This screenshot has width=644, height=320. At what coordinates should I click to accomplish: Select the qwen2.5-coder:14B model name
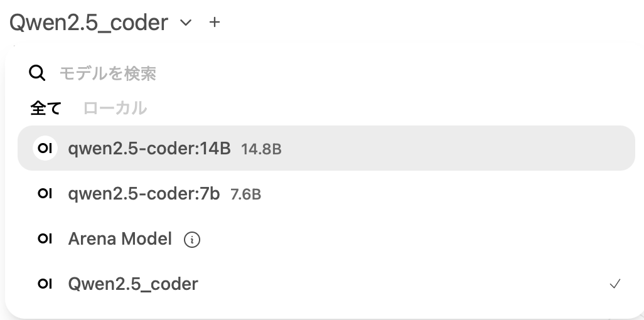coord(149,149)
